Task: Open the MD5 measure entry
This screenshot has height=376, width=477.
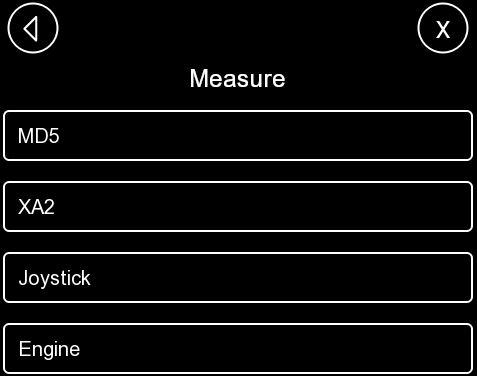Action: click(x=238, y=136)
